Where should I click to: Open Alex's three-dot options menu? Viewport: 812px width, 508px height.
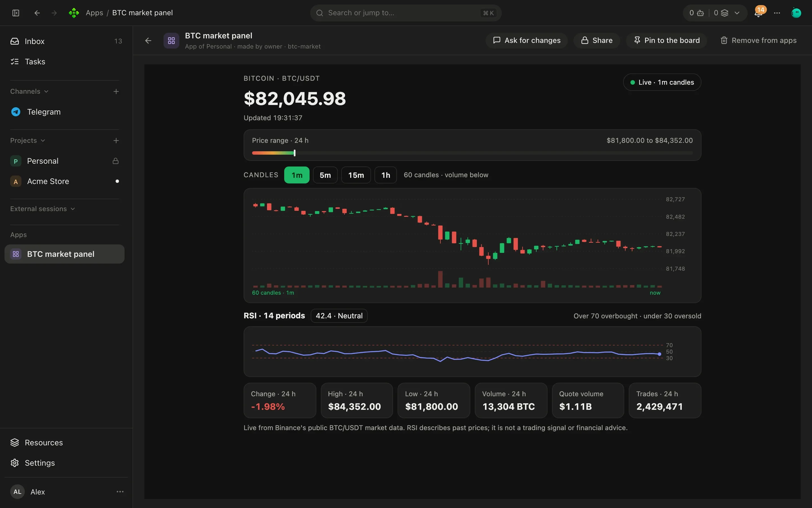120,492
